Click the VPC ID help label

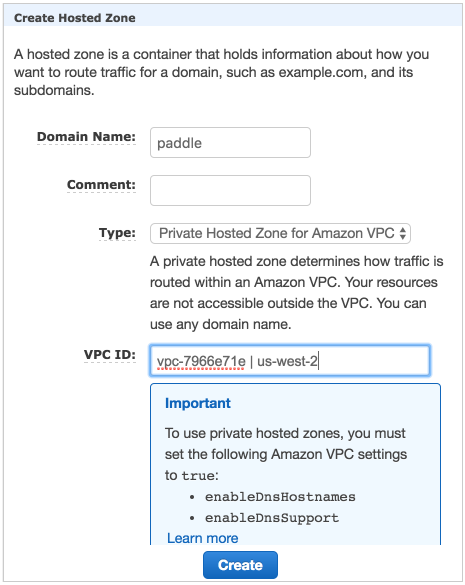point(110,354)
